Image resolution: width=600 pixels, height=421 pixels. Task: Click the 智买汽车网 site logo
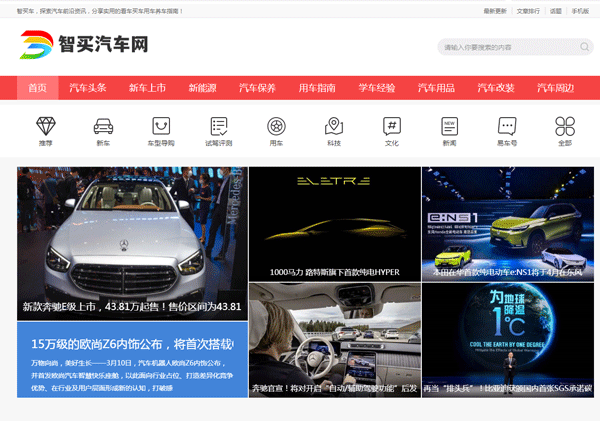tap(84, 44)
